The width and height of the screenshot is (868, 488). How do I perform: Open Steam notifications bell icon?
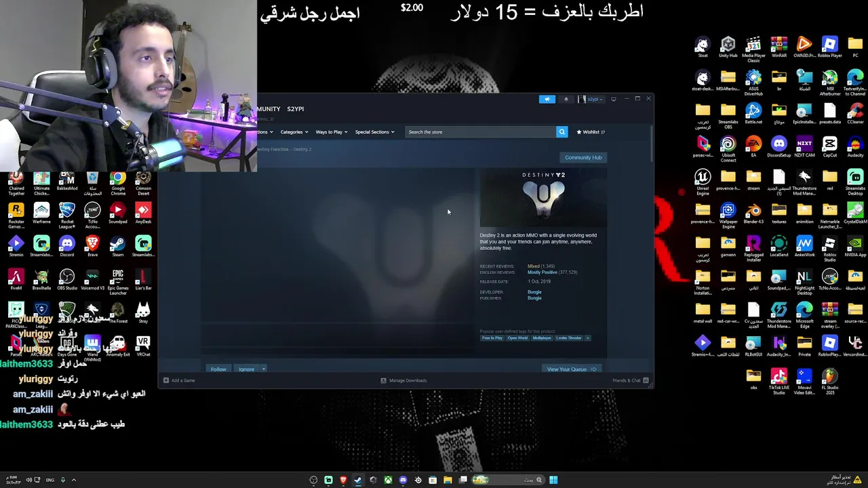pos(566,99)
